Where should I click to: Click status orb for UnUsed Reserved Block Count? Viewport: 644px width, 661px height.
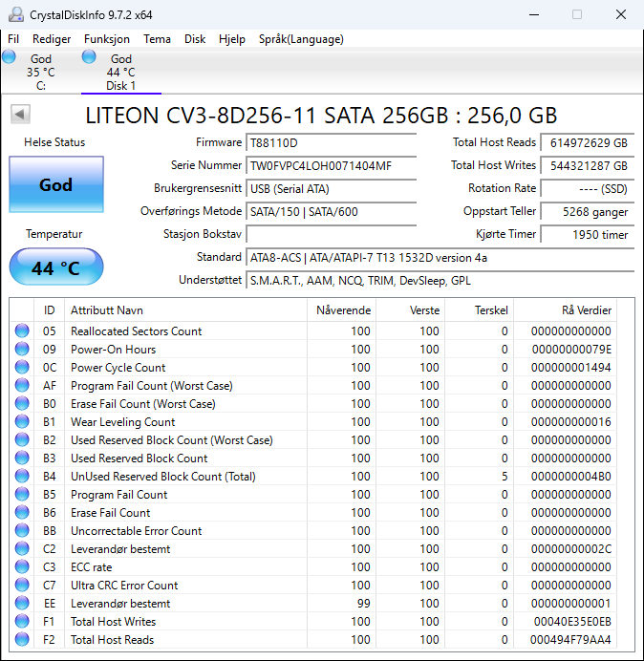22,476
